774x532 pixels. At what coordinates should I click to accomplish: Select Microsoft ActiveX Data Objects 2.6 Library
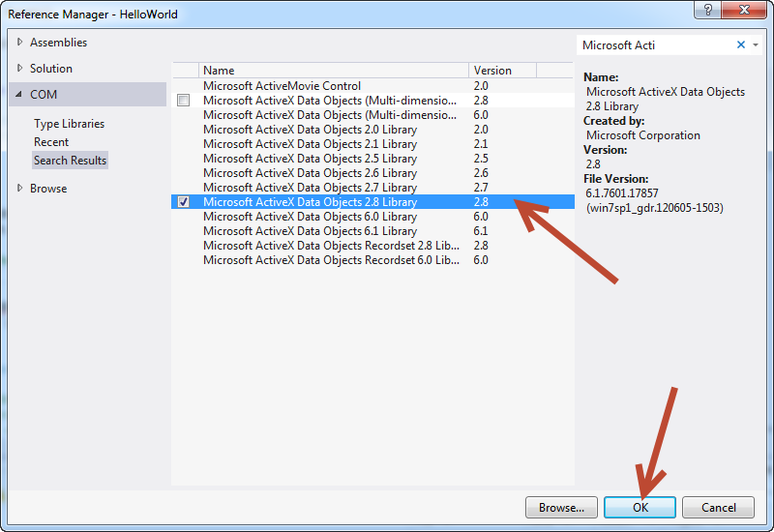372,173
